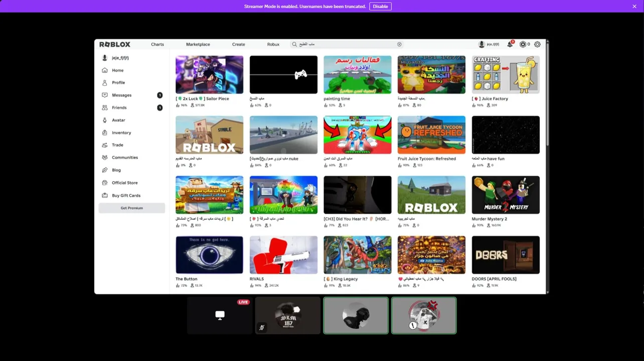Close the Streamer Mode banner

634,6
